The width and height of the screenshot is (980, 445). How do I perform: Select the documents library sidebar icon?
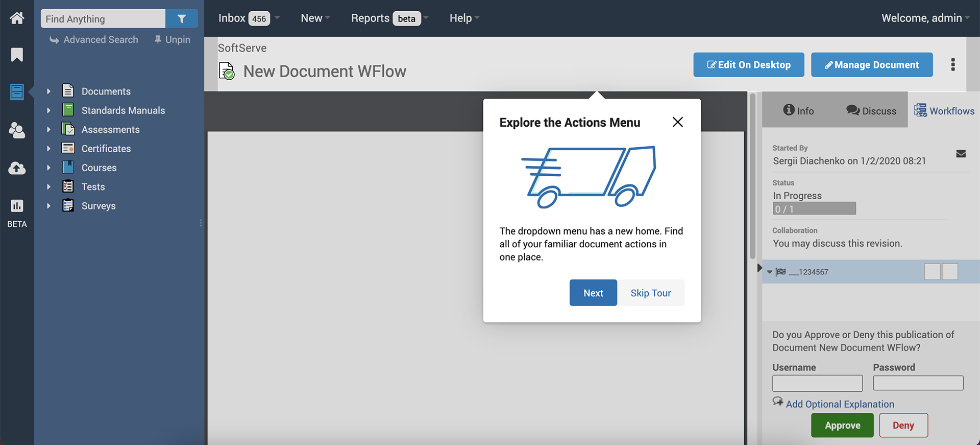point(17,92)
